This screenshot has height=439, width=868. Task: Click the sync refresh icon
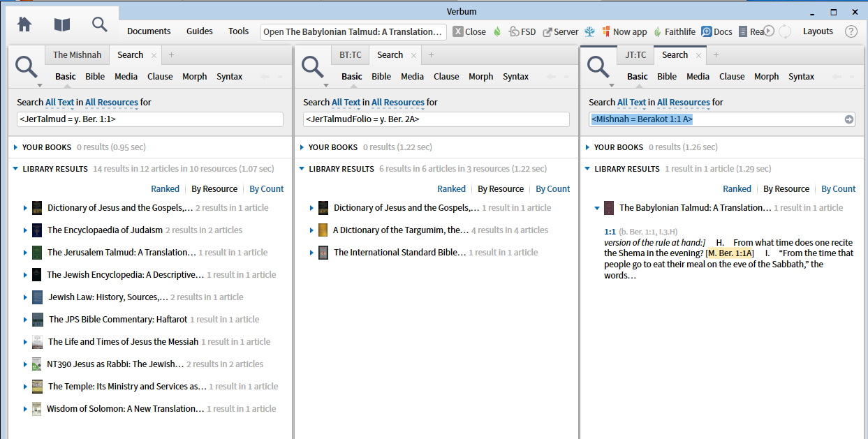pyautogui.click(x=785, y=31)
